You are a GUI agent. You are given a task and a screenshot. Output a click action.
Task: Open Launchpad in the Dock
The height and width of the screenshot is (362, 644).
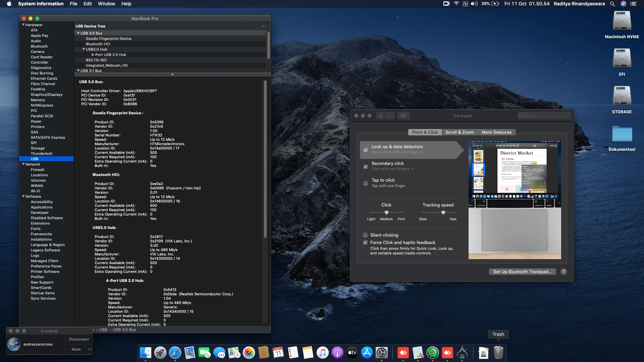point(160,353)
